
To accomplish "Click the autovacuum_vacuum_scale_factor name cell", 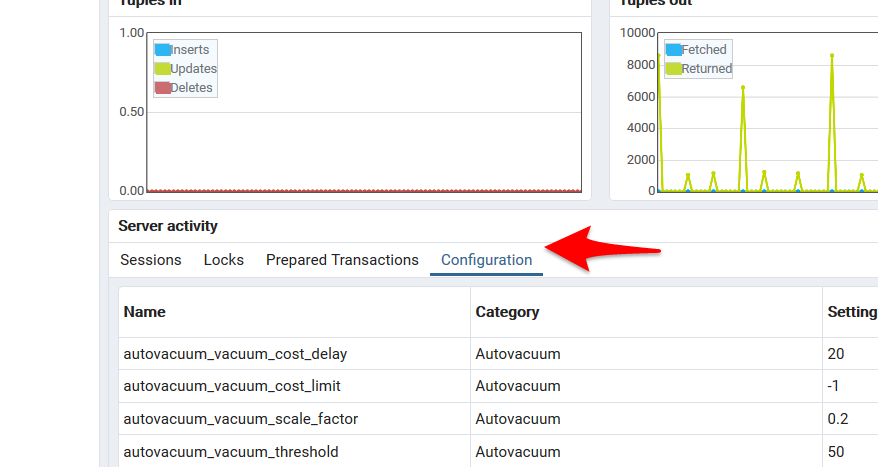I will 240,419.
